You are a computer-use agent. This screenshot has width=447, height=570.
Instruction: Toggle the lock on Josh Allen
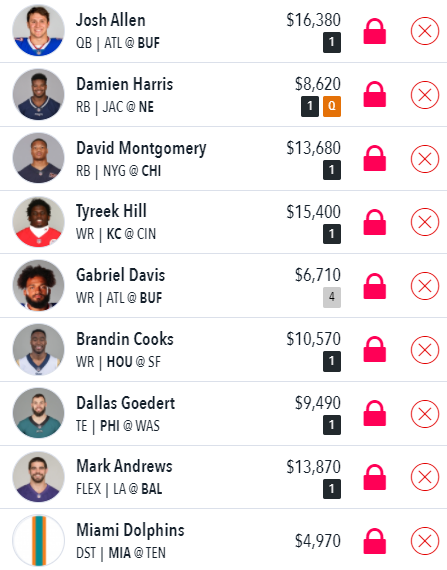point(375,31)
